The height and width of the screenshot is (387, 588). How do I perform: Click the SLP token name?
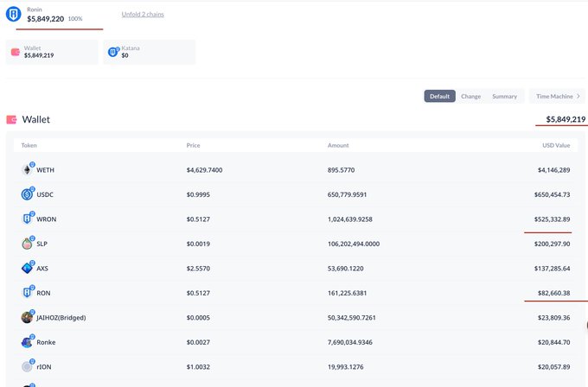coord(42,244)
